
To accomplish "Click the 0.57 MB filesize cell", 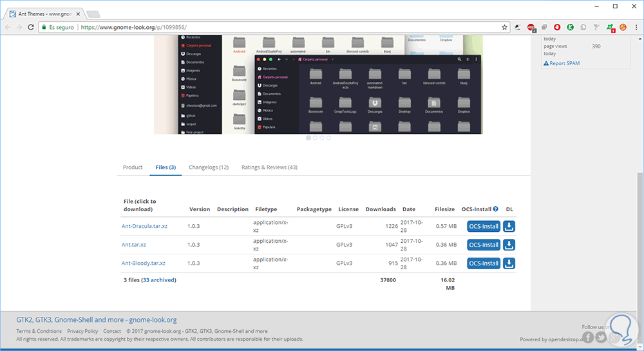I will (446, 226).
